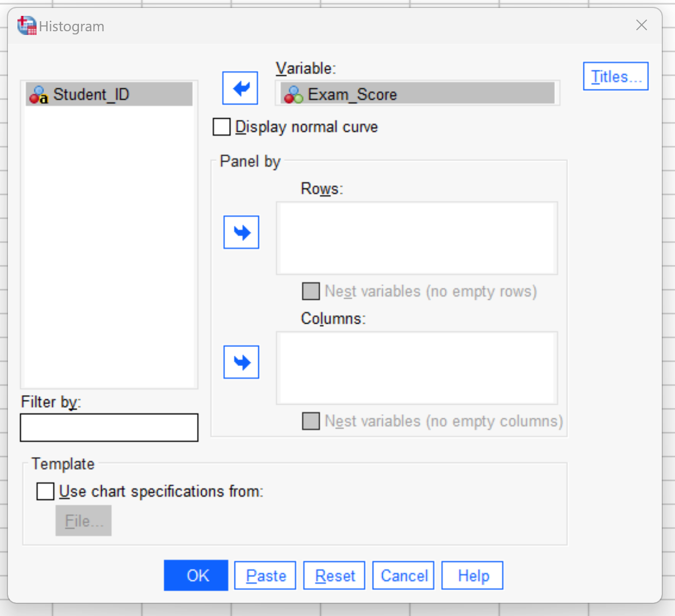Image resolution: width=675 pixels, height=616 pixels.
Task: Click the arrow to move Exam_Score back to list
Action: pos(240,88)
